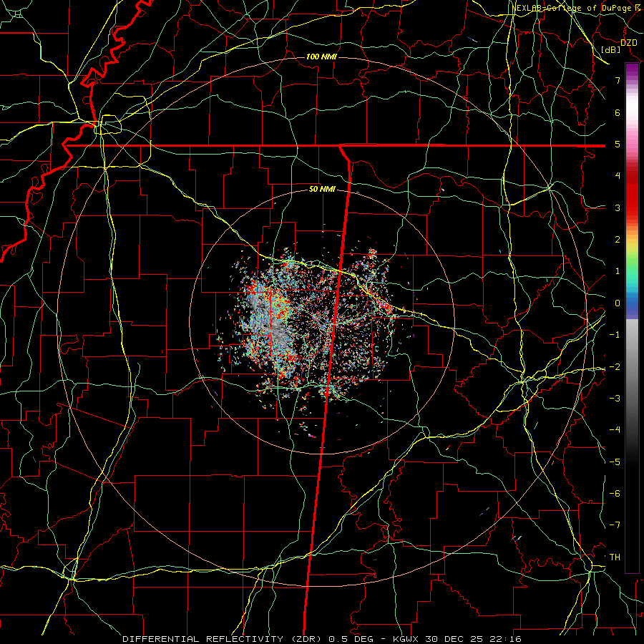Click the '3' value on the color scale
This screenshot has height=644, width=644.
click(618, 208)
